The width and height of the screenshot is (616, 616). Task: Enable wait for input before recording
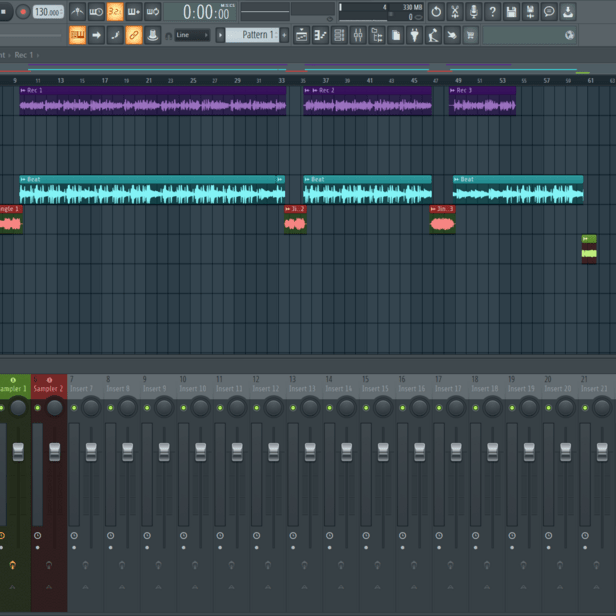coord(96,12)
